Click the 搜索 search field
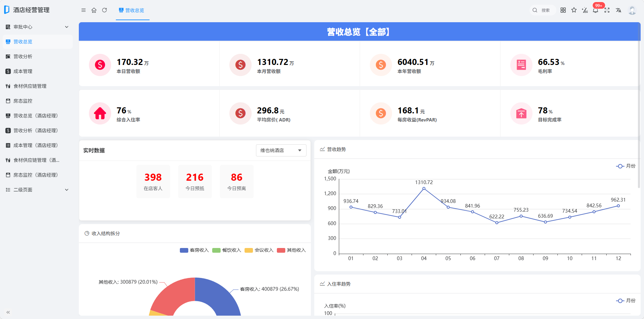This screenshot has width=644, height=319. pos(542,10)
